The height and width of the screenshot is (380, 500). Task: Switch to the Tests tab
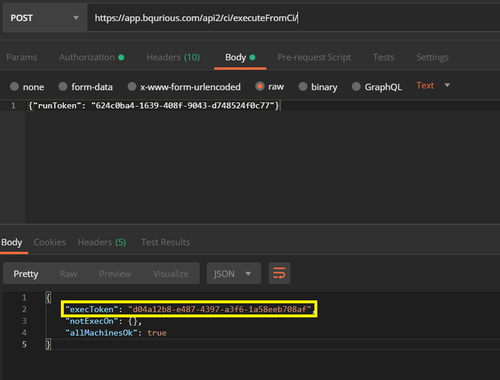coord(383,57)
